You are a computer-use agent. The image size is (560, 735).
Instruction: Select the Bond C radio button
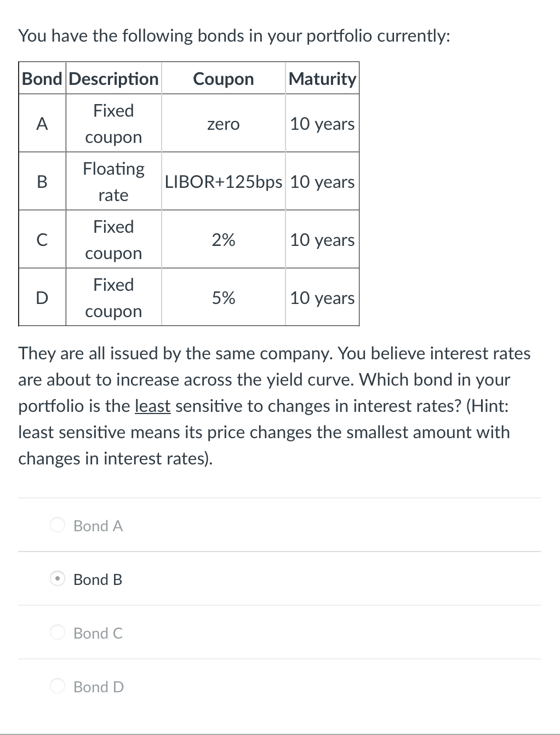point(57,633)
